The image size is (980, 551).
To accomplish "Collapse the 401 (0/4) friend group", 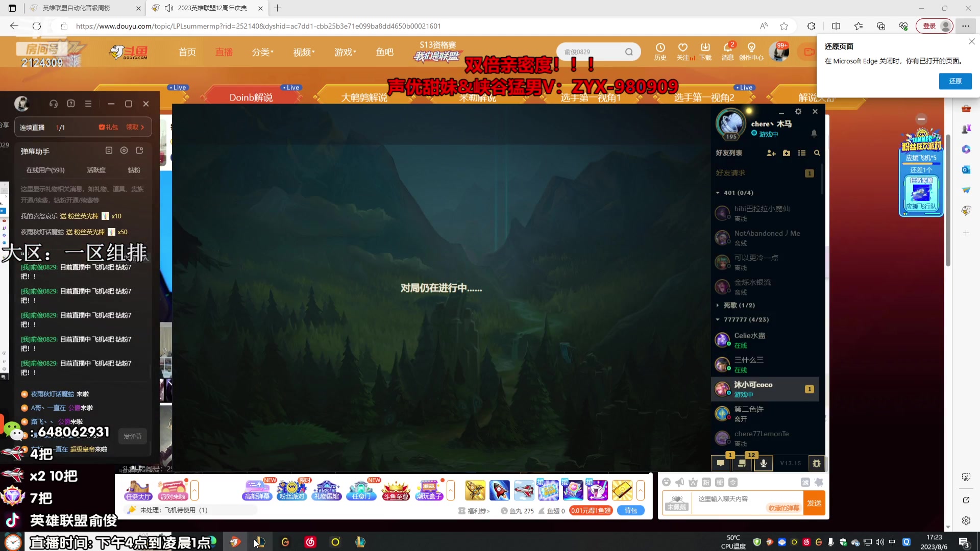I will click(x=718, y=193).
